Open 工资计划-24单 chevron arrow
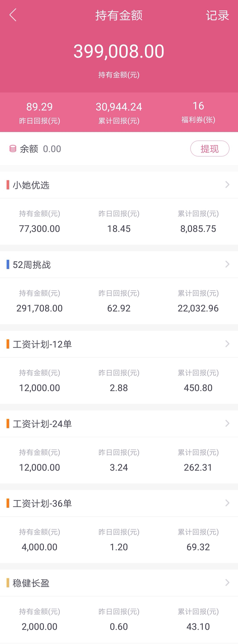Screen dimensions: 238x644 tap(227, 423)
